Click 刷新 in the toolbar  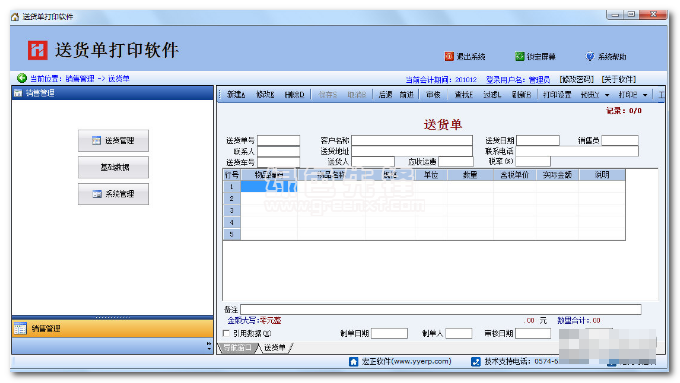coord(521,95)
